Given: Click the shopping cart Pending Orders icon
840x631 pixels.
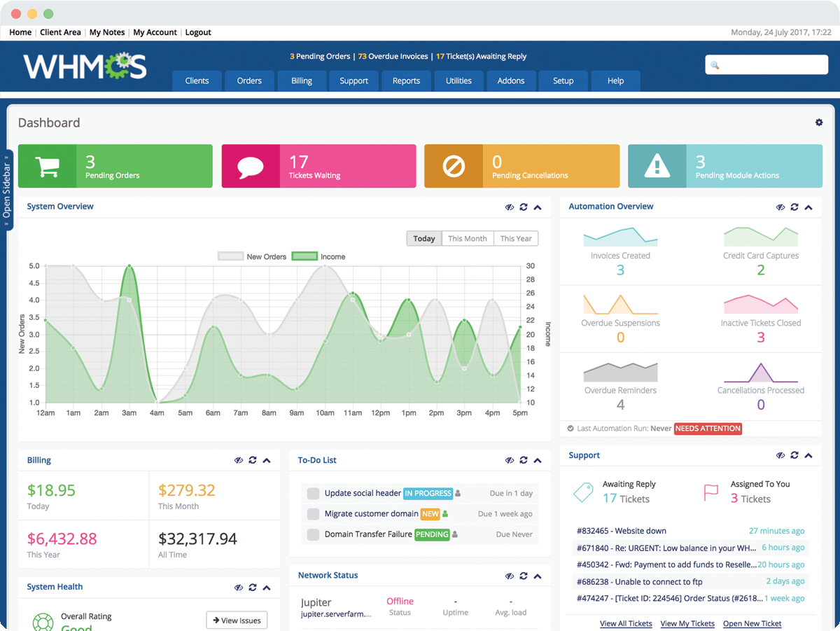Looking at the screenshot, I should (48, 166).
